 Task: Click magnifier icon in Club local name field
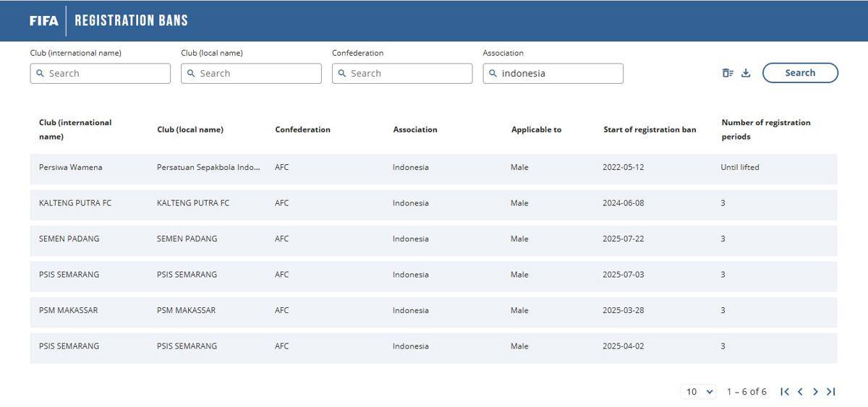pos(191,74)
